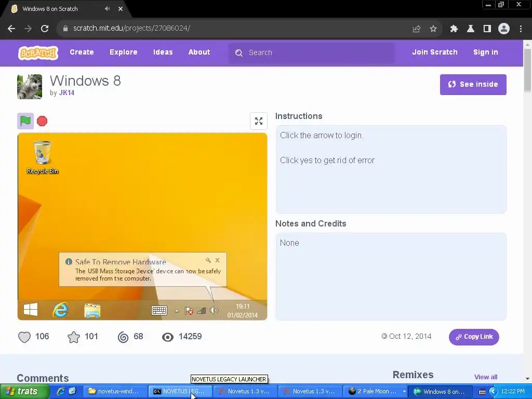This screenshot has height=399, width=532.
Task: Open Internet Explorer icon in project taskbar
Action: 60,310
